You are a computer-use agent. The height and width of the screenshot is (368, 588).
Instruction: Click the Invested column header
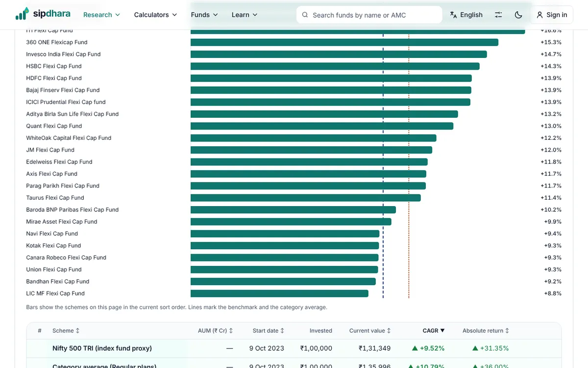pyautogui.click(x=321, y=331)
